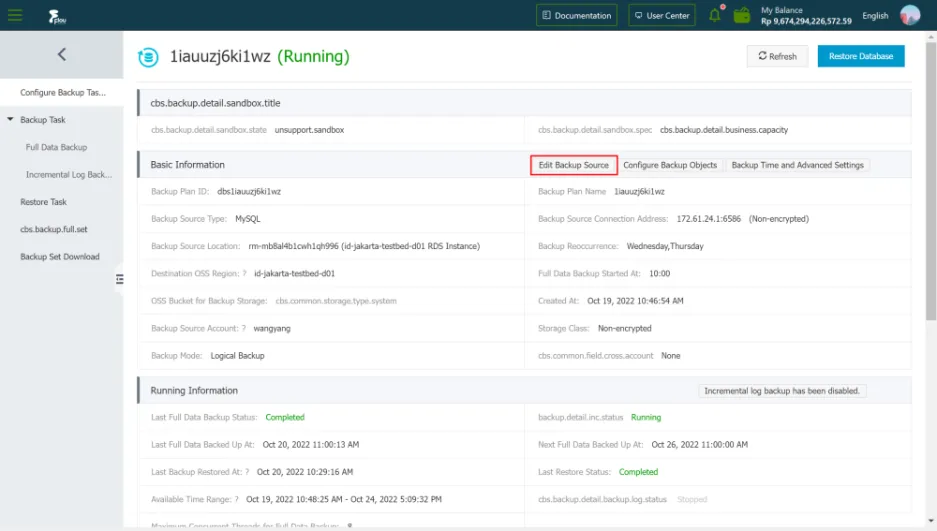Select Configure Backup Task in sidebar
The width and height of the screenshot is (937, 531).
[62, 93]
